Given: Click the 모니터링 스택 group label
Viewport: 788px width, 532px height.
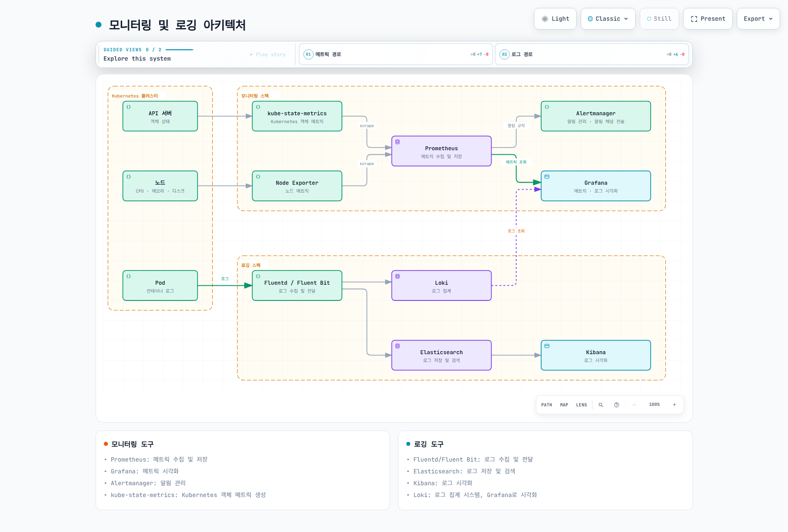Looking at the screenshot, I should click(x=255, y=96).
